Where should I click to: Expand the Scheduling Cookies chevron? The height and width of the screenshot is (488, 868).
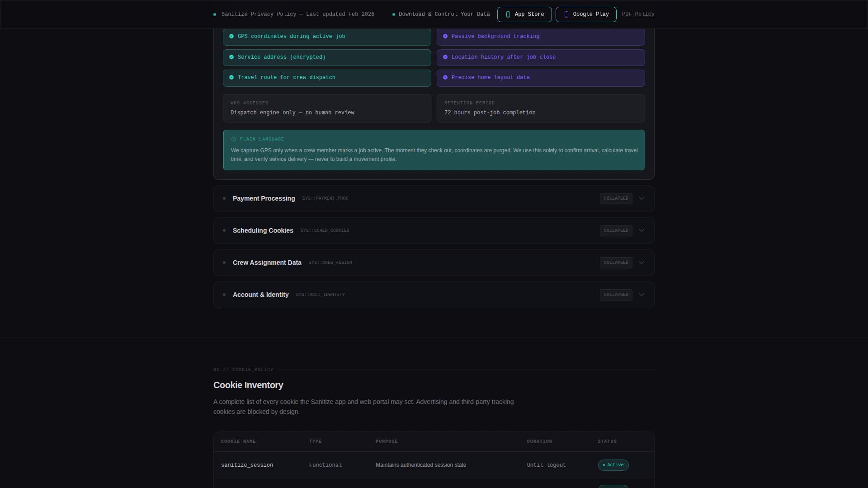[x=641, y=230]
